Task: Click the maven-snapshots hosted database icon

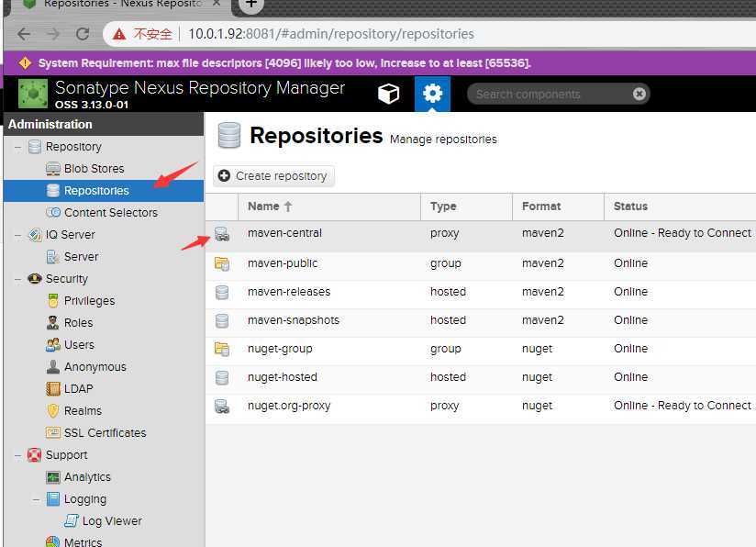Action: click(x=222, y=321)
